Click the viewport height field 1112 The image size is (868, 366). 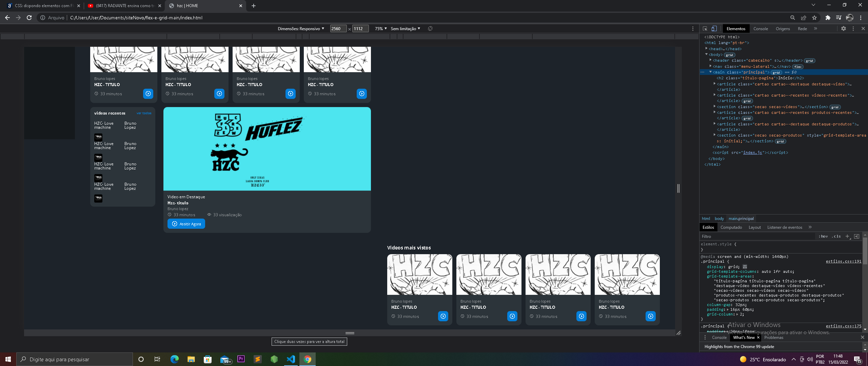360,29
